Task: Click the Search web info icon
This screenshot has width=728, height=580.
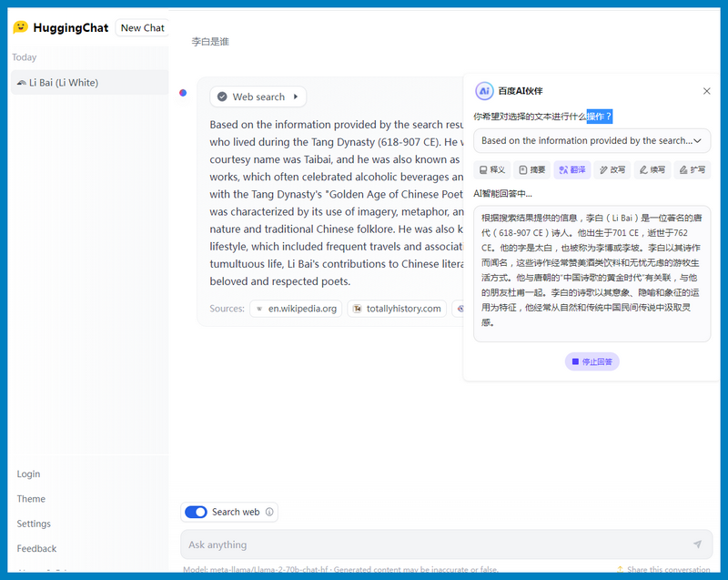Action: [269, 513]
